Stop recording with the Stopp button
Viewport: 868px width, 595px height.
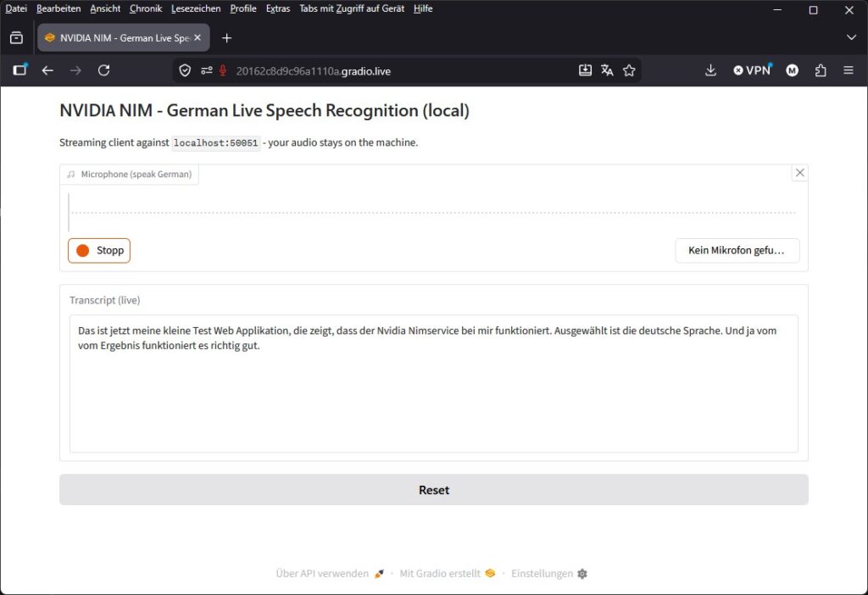(99, 250)
